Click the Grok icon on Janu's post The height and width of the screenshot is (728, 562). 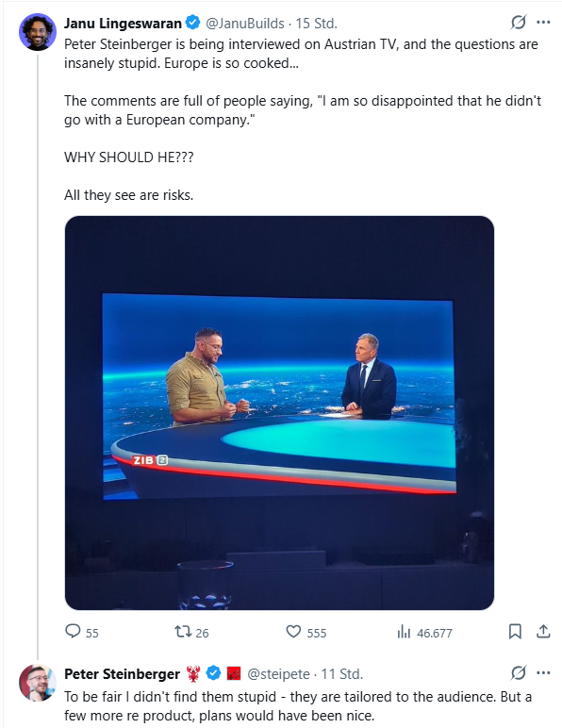click(x=519, y=23)
